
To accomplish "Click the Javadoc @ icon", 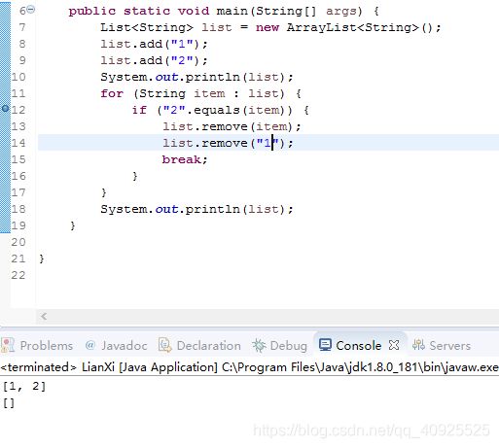I will (x=90, y=345).
